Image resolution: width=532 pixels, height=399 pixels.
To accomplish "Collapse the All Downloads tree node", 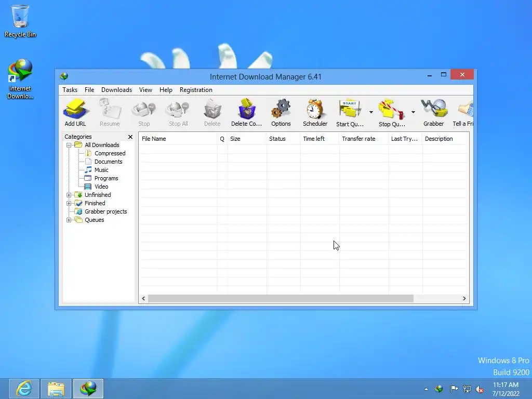I will coord(69,145).
